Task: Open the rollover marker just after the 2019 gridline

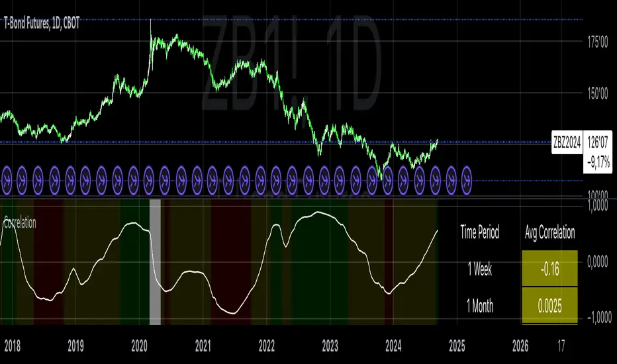Action: [85, 181]
